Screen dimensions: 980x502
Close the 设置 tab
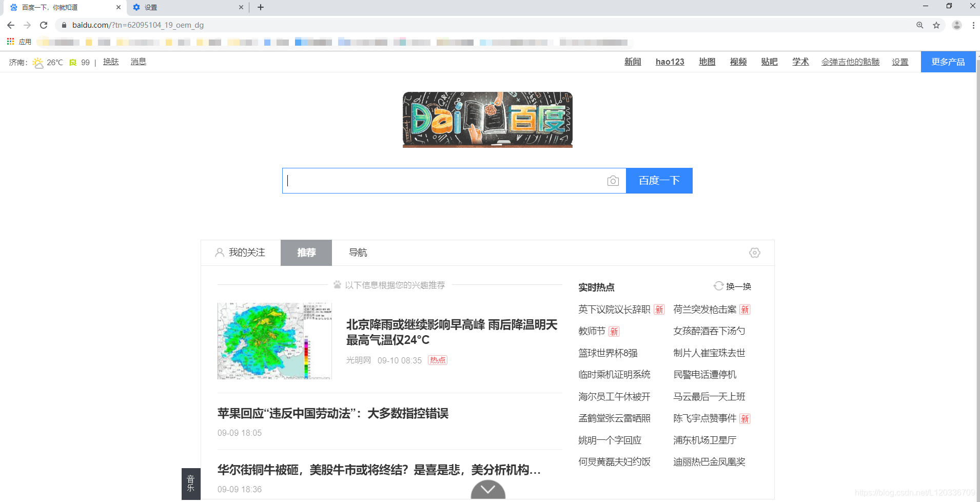pos(241,7)
